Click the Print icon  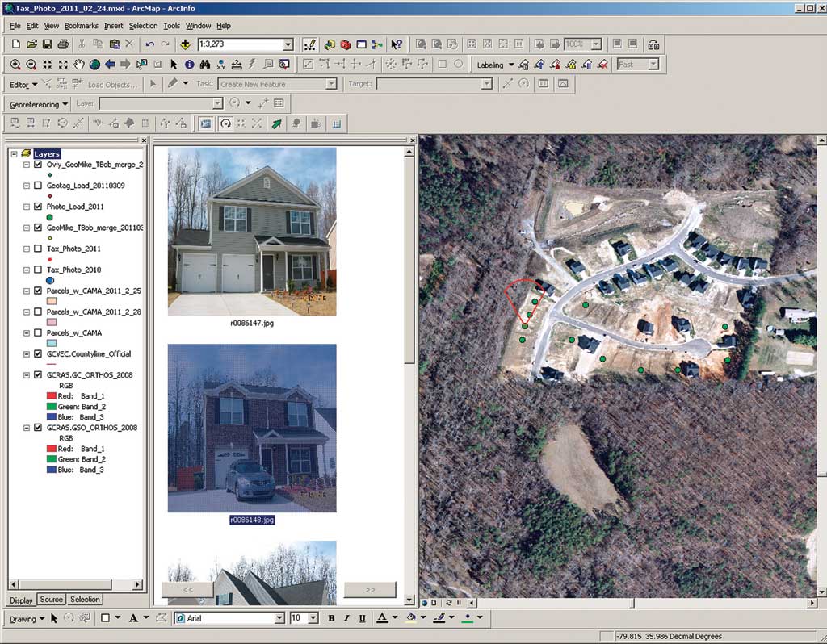pyautogui.click(x=63, y=44)
